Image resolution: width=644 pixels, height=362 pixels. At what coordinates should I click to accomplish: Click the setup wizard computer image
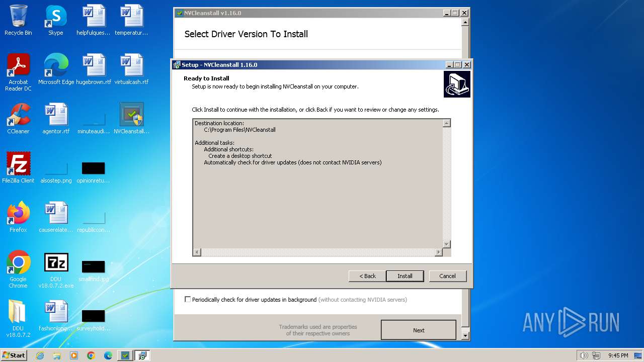[x=457, y=84]
